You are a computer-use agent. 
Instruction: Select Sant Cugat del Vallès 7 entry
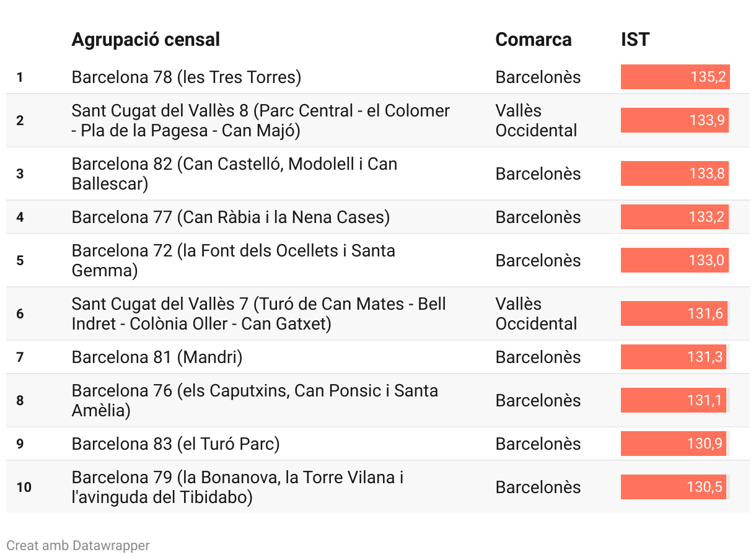[x=258, y=313]
